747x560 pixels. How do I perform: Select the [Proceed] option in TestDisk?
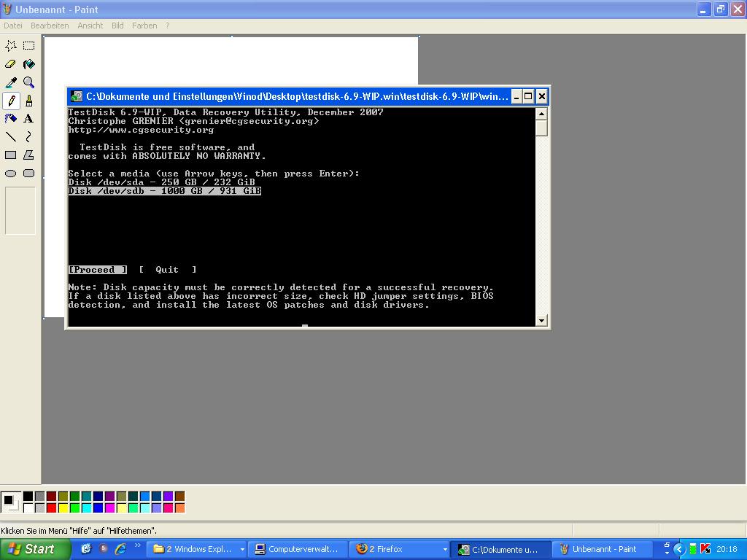click(98, 270)
